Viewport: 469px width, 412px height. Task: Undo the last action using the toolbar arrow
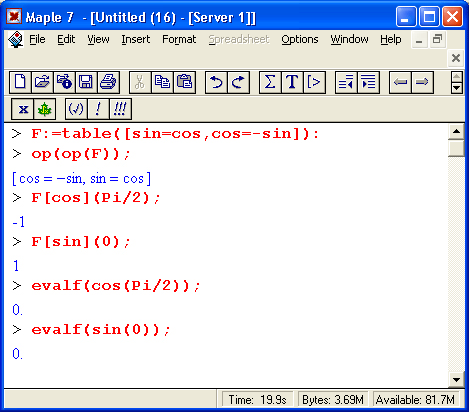coord(216,82)
